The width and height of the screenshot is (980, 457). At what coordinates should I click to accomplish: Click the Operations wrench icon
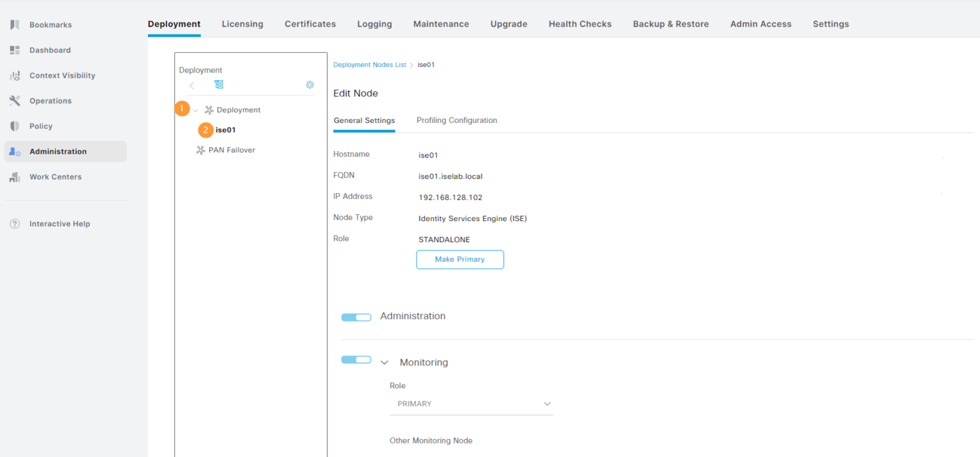pyautogui.click(x=15, y=101)
